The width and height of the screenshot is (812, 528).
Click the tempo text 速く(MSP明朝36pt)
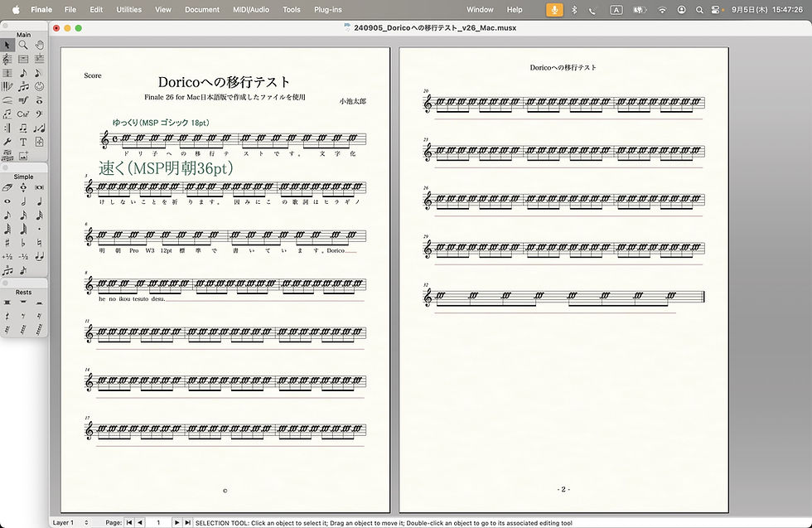[x=166, y=168]
